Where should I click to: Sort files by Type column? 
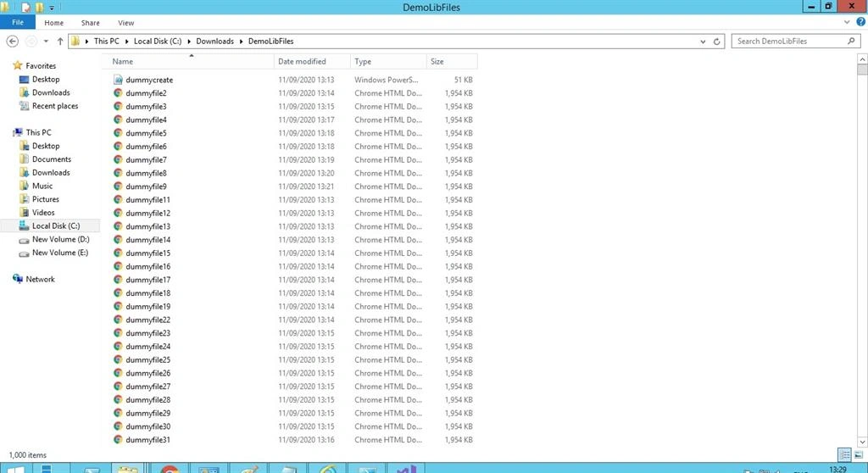(x=388, y=62)
